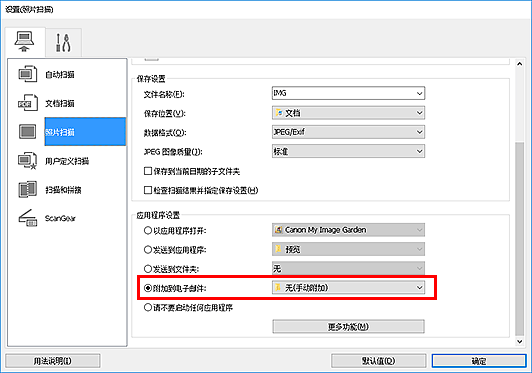This screenshot has width=532, height=373.
Task: Open the 数据格式 JPEG/Exif dropdown
Action: pyautogui.click(x=348, y=132)
